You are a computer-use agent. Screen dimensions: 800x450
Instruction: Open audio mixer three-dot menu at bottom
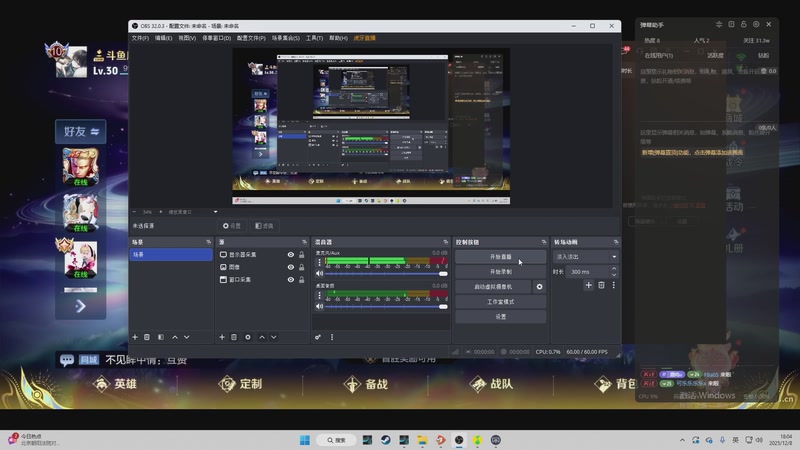click(332, 337)
